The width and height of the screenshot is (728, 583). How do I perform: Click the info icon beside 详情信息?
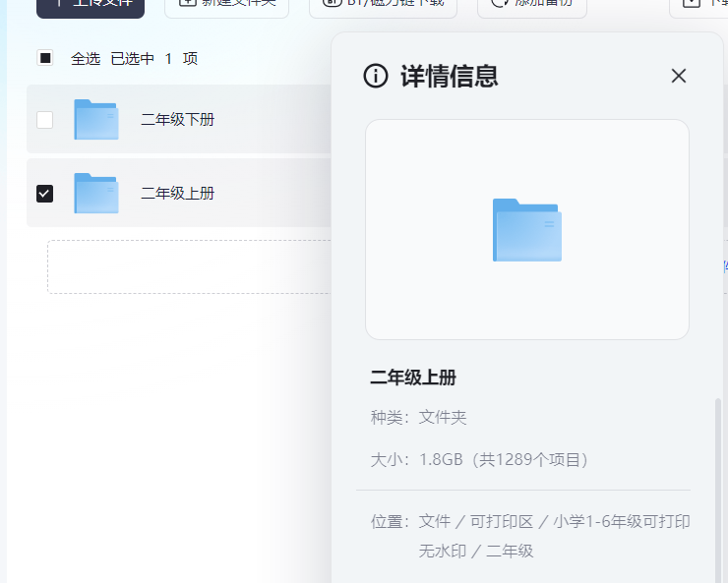coord(376,76)
